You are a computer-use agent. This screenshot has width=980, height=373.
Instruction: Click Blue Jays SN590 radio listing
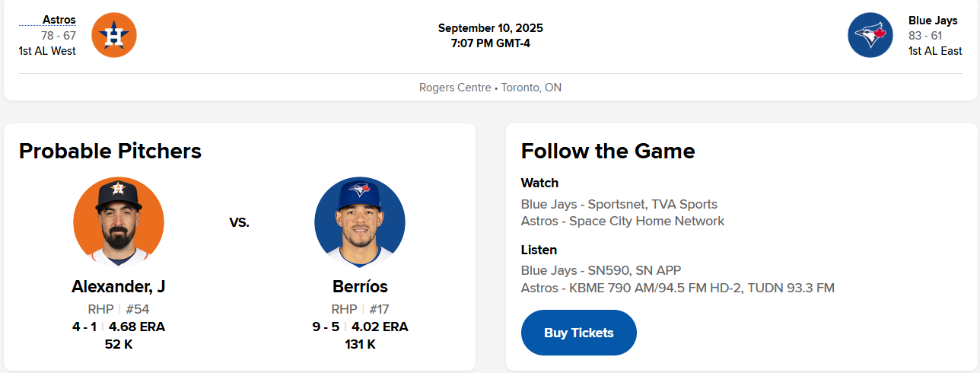pos(600,270)
